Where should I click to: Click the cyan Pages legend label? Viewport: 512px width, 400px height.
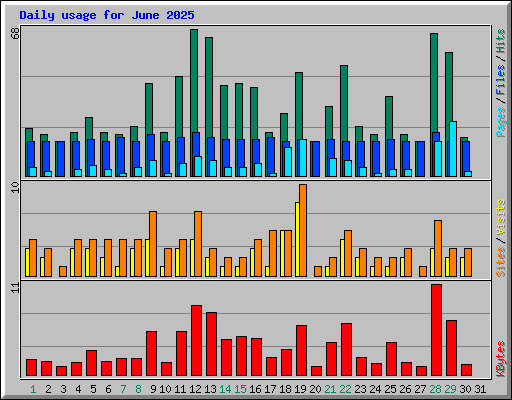(500, 122)
